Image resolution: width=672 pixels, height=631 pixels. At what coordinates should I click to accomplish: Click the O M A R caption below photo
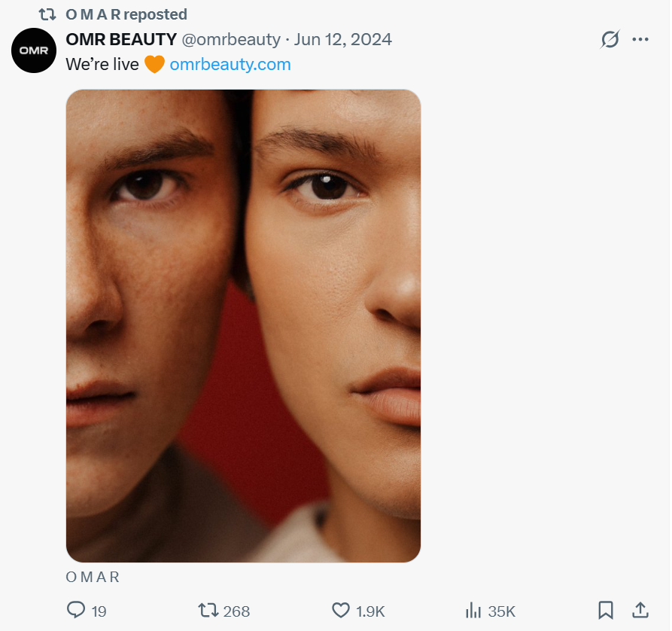click(93, 578)
